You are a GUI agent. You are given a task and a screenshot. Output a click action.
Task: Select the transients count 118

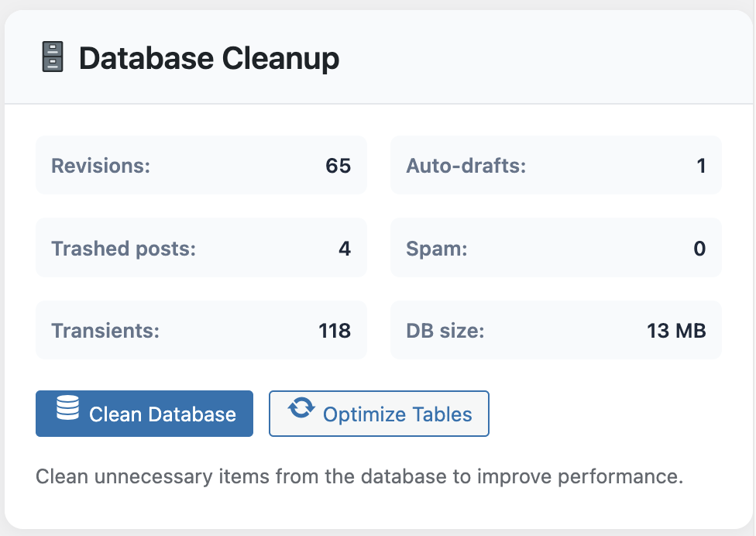335,332
